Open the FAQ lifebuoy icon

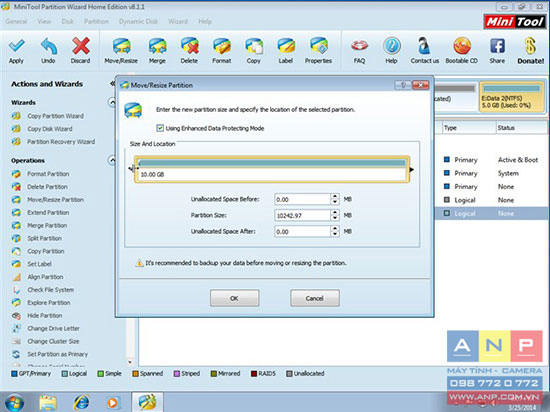coord(360,46)
